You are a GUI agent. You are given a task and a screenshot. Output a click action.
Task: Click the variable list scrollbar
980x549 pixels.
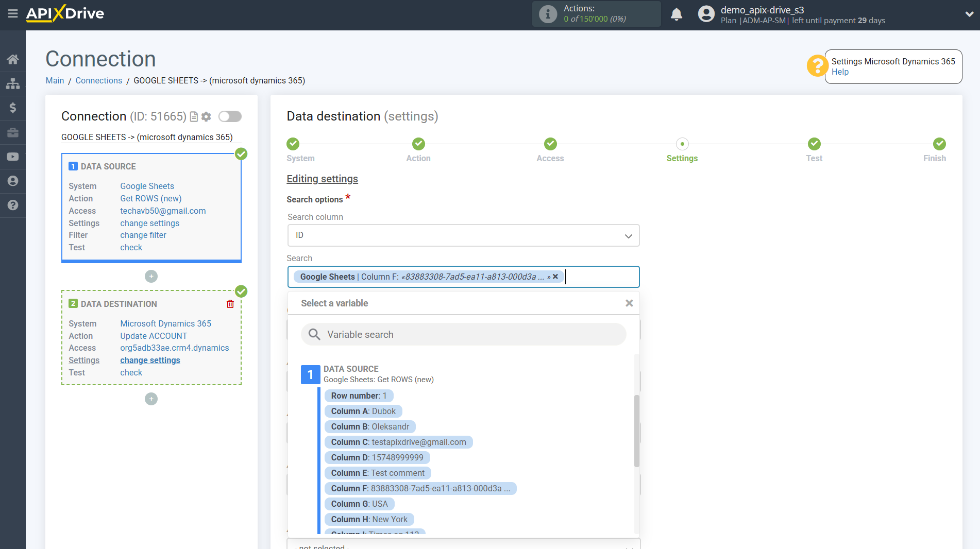(637, 431)
